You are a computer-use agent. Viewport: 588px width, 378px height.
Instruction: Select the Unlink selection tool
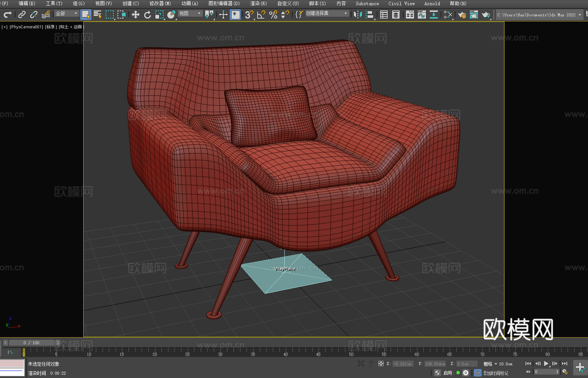coord(34,15)
